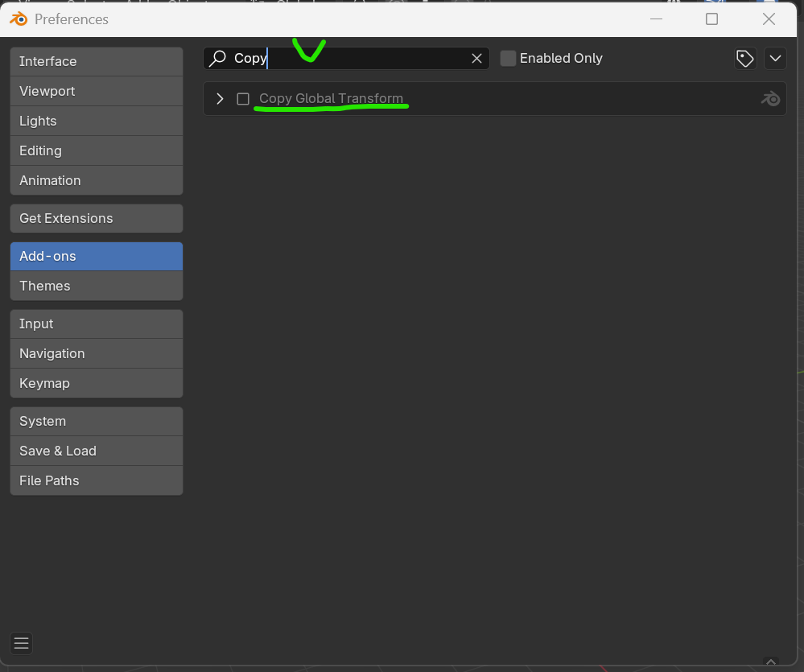Screen dimensions: 804x672
Task: Toggle the Enabled Only checkbox
Action: 508,59
